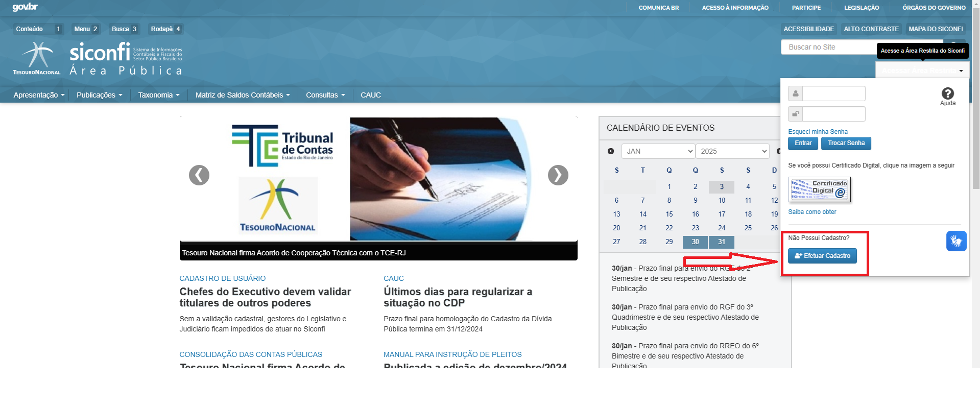Open CADASTRO DE USUÁRIO category link
The height and width of the screenshot is (406, 980).
pyautogui.click(x=222, y=278)
